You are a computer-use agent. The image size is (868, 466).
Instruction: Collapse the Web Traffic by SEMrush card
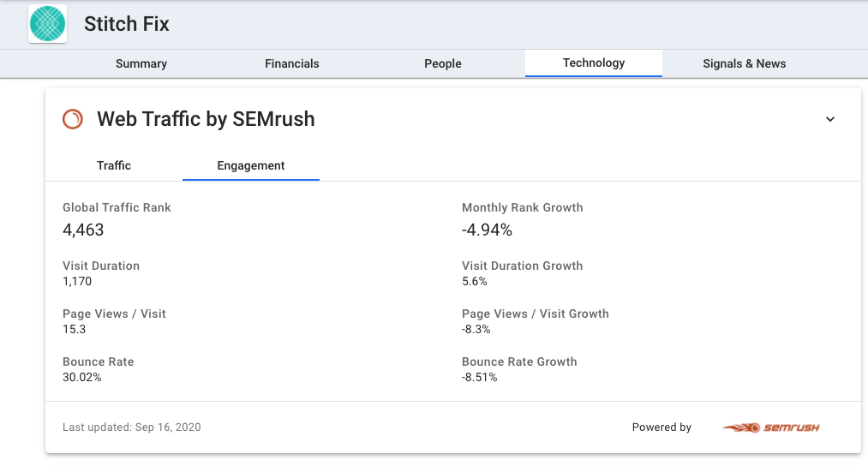829,119
